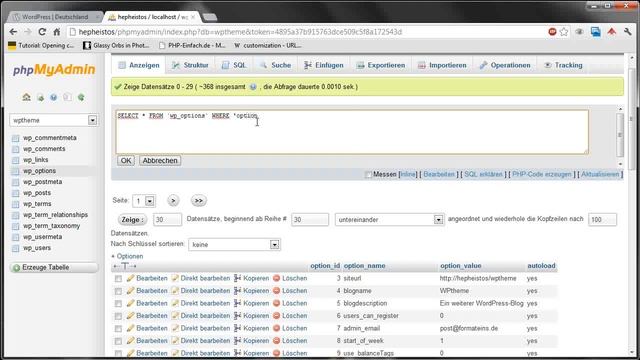Reload the page with the browser refresh icon
The width and height of the screenshot is (640, 360).
[x=42, y=32]
